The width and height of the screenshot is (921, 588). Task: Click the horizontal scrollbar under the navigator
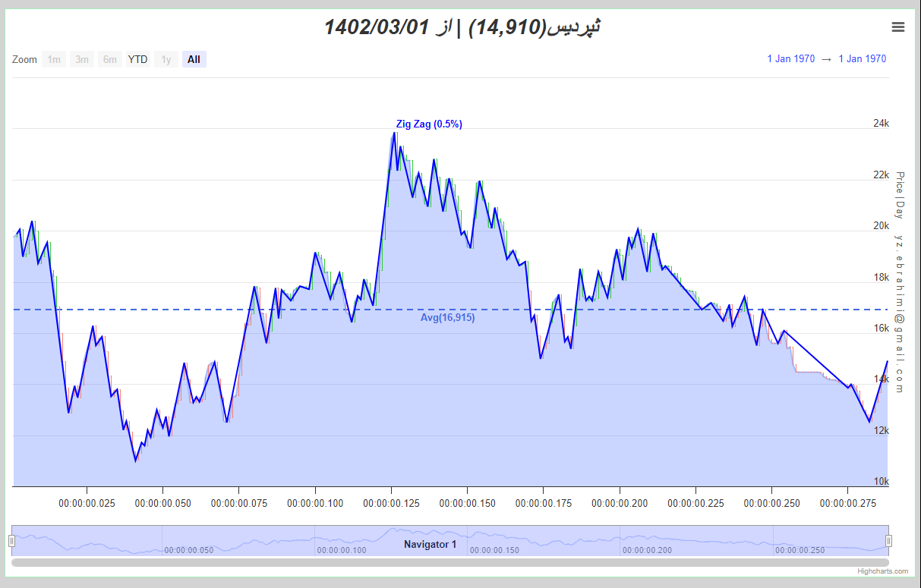pos(450,562)
